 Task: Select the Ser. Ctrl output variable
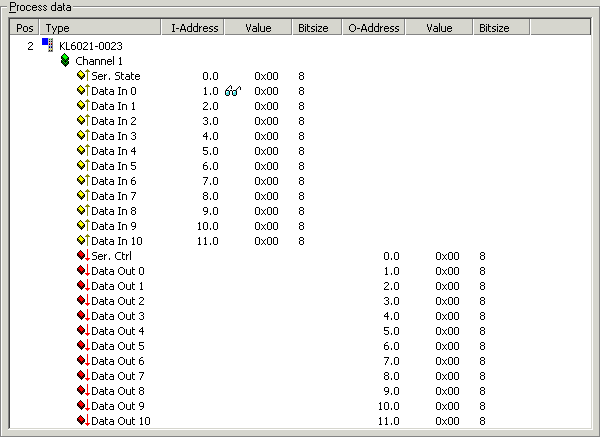point(111,256)
